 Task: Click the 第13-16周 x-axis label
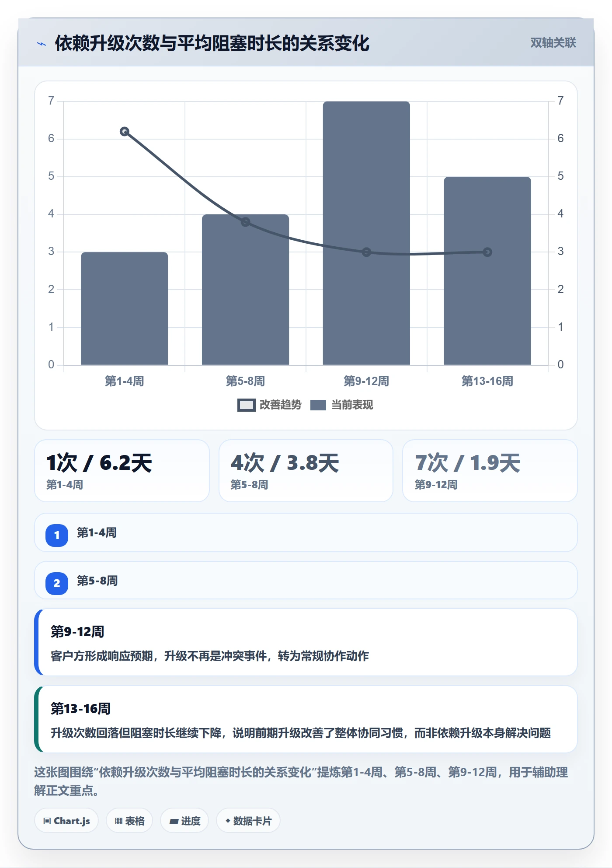(487, 381)
